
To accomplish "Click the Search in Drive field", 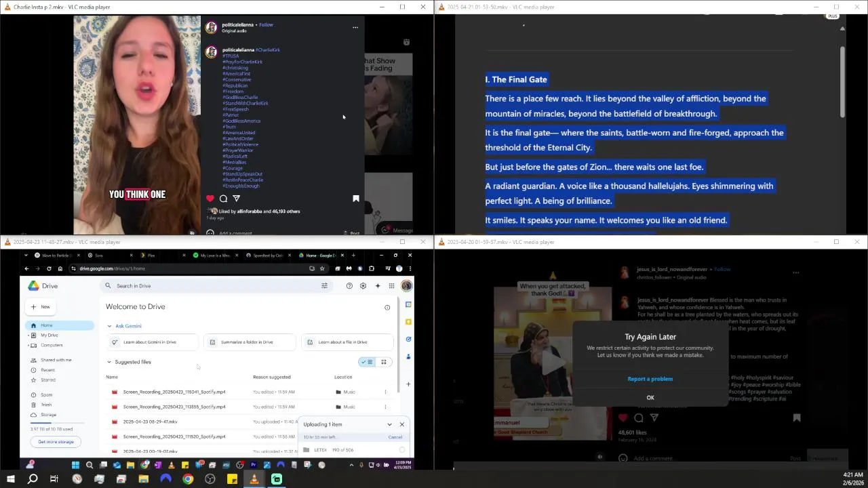I will (217, 286).
